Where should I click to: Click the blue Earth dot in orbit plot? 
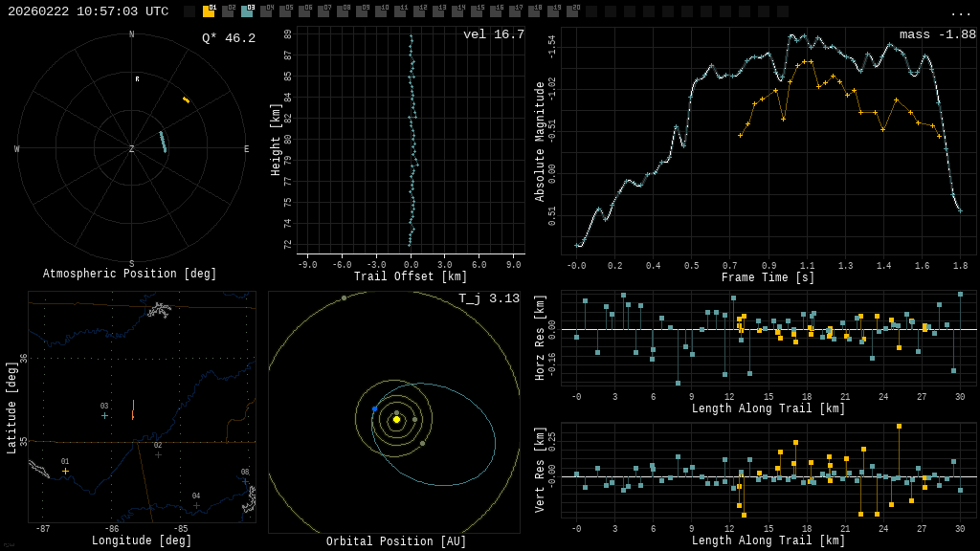374,408
